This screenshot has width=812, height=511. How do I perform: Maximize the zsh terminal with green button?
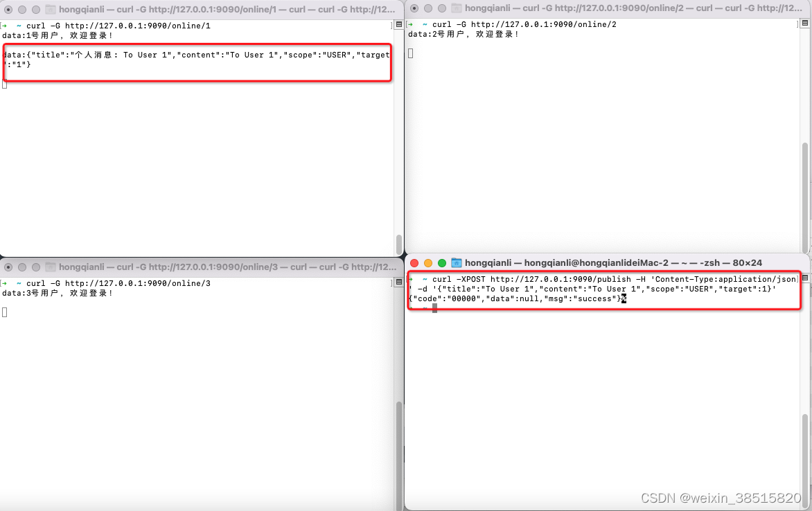click(x=442, y=263)
